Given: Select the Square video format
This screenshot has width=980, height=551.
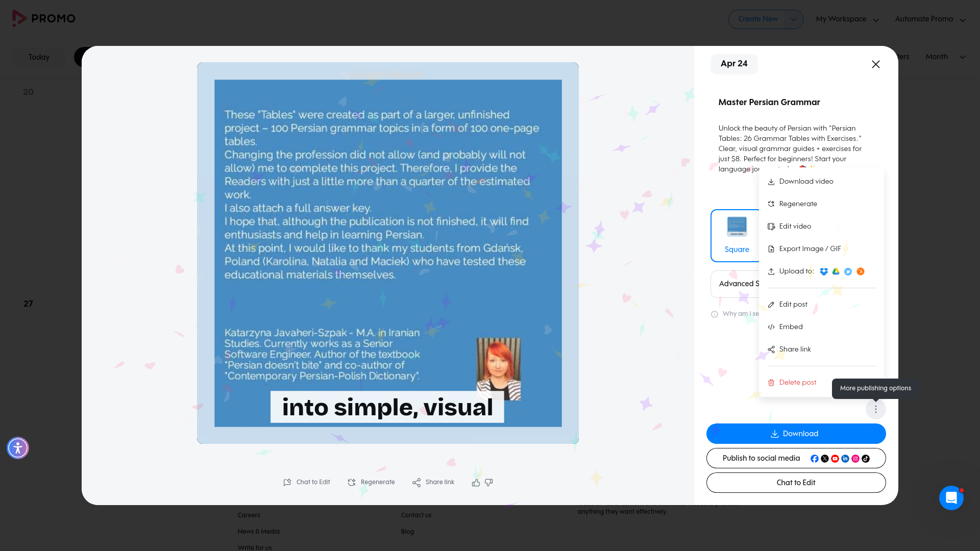Looking at the screenshot, I should (737, 249).
